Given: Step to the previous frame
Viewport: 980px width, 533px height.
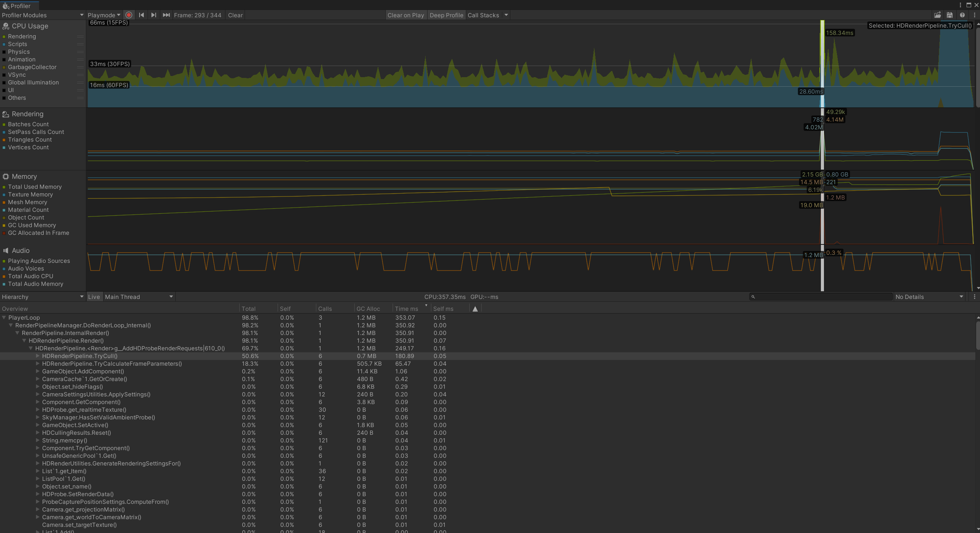Looking at the screenshot, I should pos(141,15).
